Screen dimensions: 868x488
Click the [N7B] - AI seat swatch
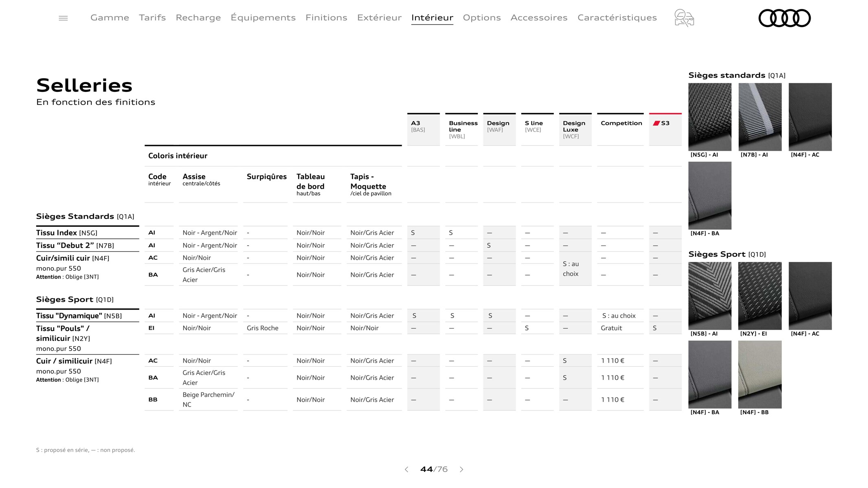coord(760,117)
